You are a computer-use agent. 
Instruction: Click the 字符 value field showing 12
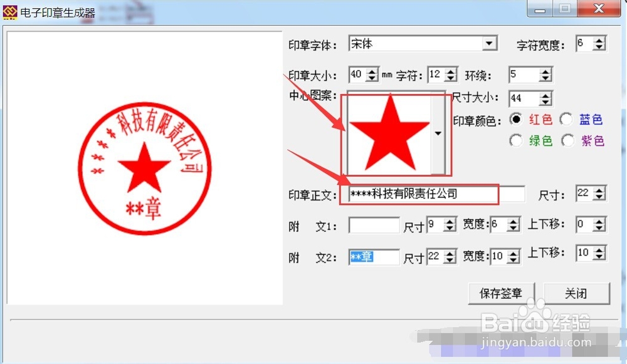436,75
